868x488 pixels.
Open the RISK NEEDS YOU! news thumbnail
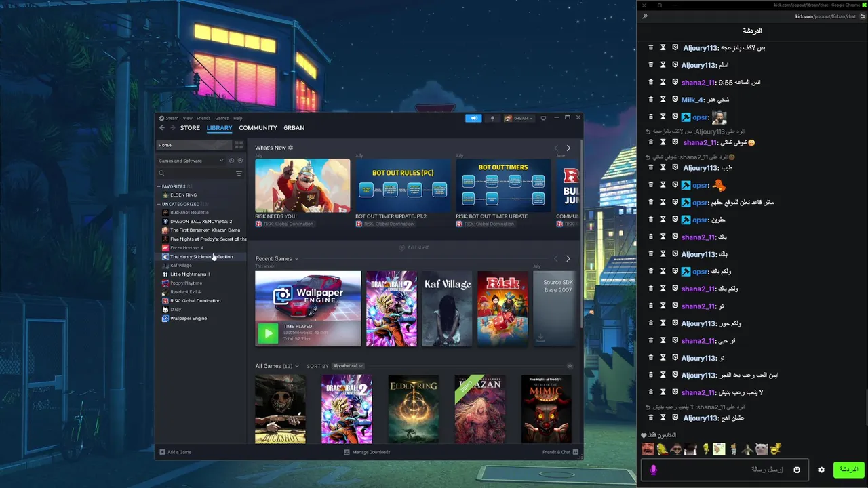pyautogui.click(x=302, y=185)
